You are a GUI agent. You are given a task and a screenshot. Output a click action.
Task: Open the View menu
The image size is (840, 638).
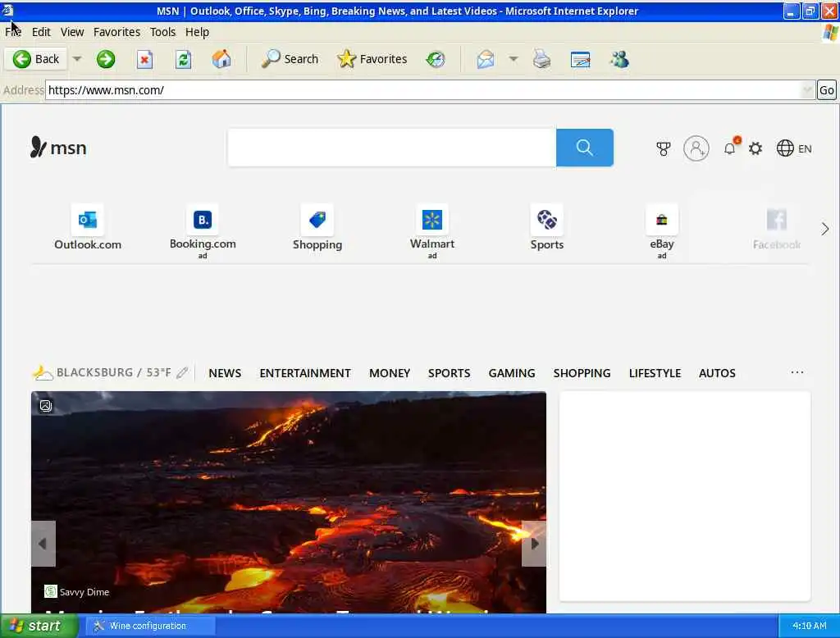click(72, 32)
